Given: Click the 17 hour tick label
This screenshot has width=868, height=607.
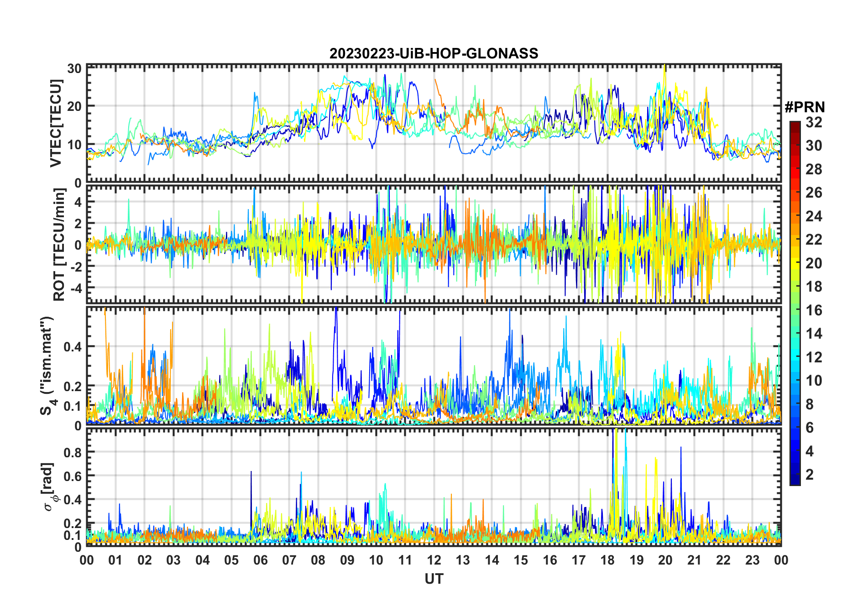Looking at the screenshot, I should tap(579, 560).
